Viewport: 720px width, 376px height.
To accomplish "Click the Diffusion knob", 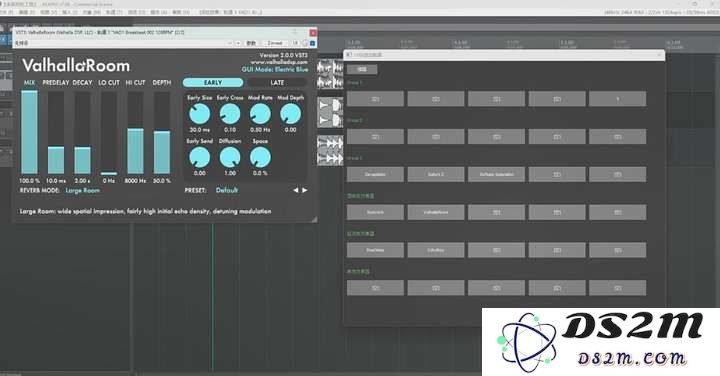I will pyautogui.click(x=230, y=157).
